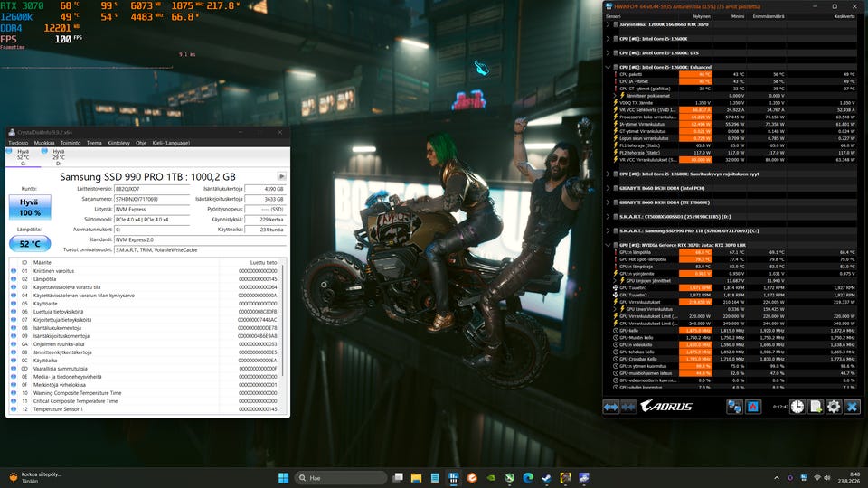Open Kiintolevy menu in CrystalDiskInfo
The width and height of the screenshot is (868, 488).
click(x=118, y=143)
